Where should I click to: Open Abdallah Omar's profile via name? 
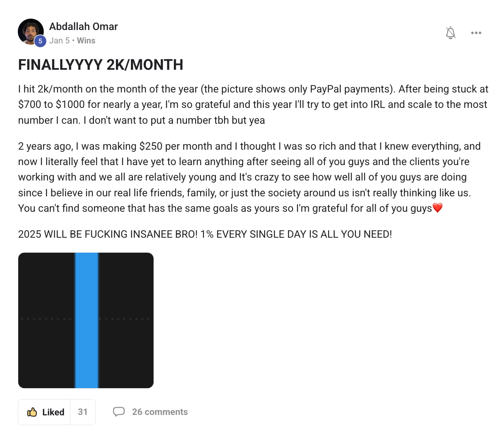coord(83,27)
